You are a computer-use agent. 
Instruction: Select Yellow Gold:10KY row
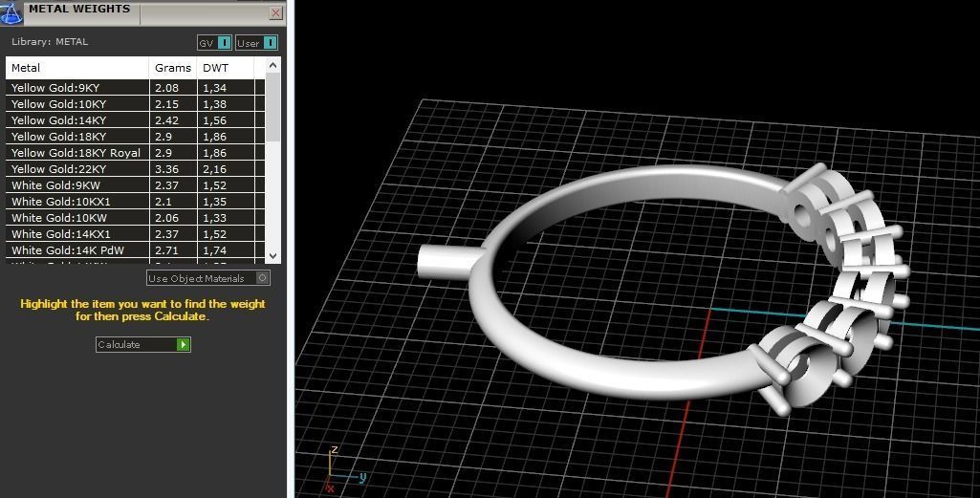click(x=135, y=104)
